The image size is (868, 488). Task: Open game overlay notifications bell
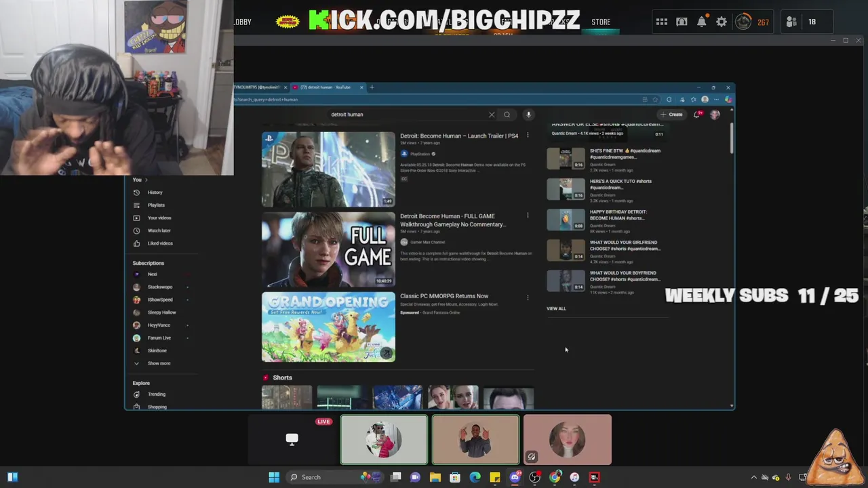(x=702, y=22)
